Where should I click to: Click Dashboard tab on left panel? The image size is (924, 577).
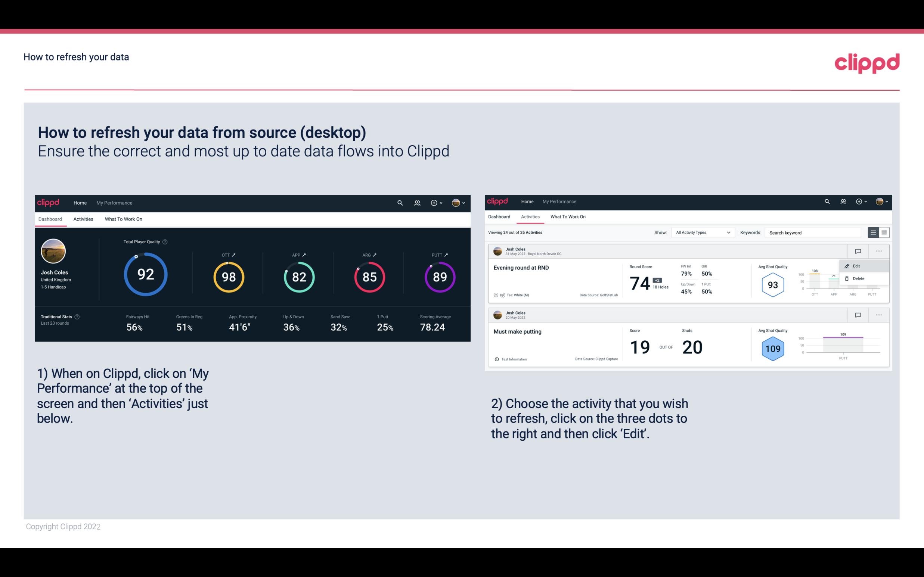(50, 219)
